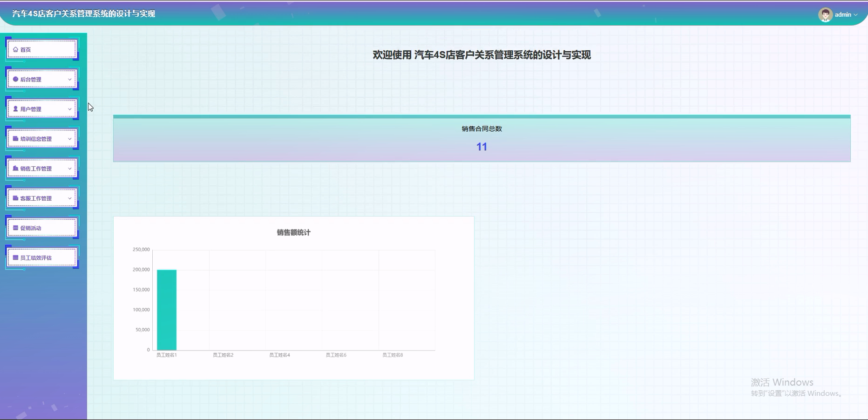Click the icon beside 培训信息管理
868x420 pixels.
point(15,139)
